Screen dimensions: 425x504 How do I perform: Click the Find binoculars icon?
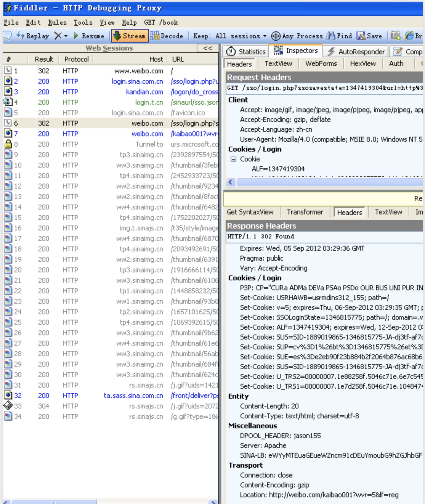pyautogui.click(x=331, y=36)
